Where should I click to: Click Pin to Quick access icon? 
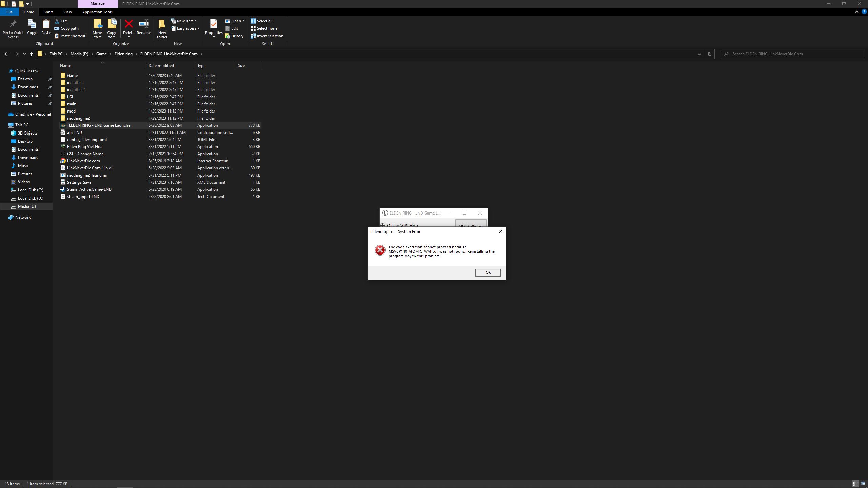pos(13,24)
